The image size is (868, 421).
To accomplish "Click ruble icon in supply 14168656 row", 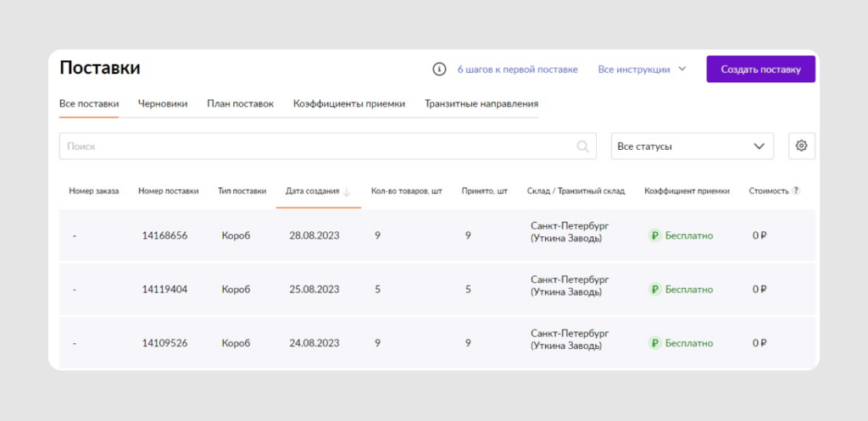I will pyautogui.click(x=654, y=235).
